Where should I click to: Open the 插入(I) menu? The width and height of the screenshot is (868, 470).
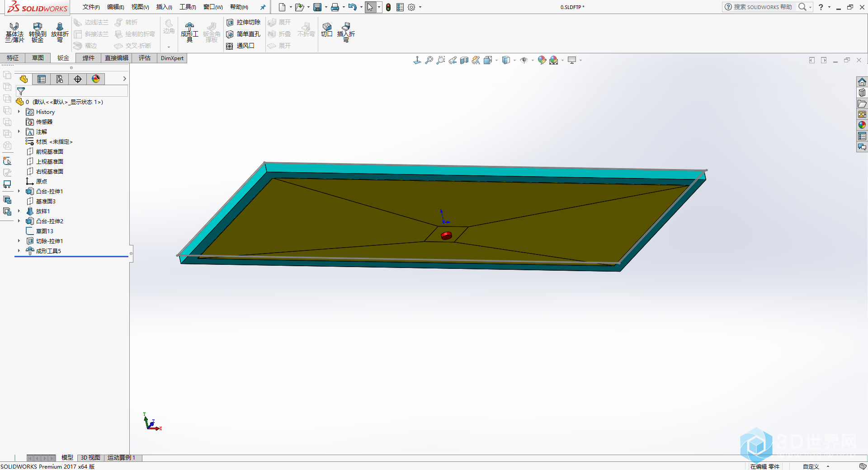click(164, 7)
